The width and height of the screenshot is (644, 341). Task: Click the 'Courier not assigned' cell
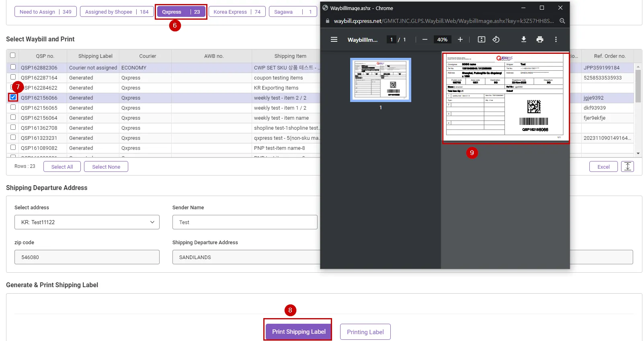point(93,67)
